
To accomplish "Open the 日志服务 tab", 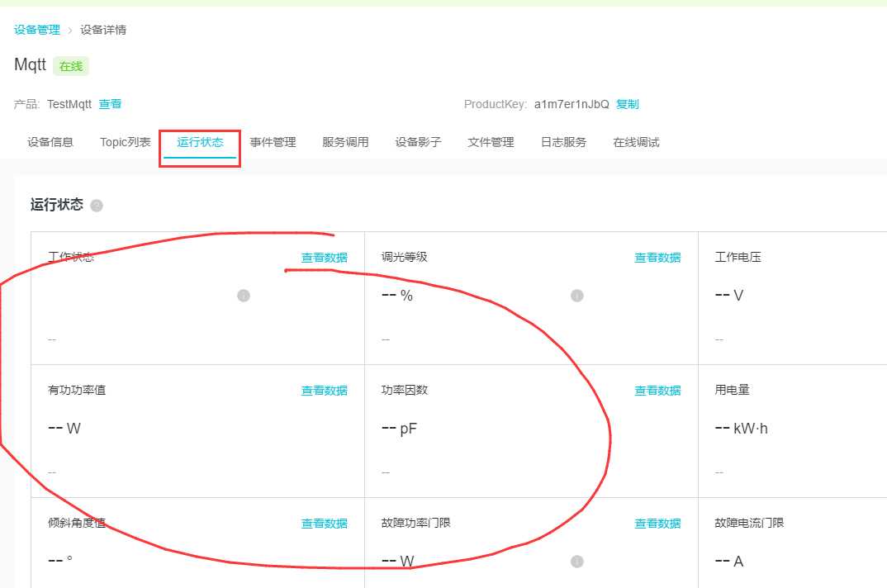I will pos(563,142).
